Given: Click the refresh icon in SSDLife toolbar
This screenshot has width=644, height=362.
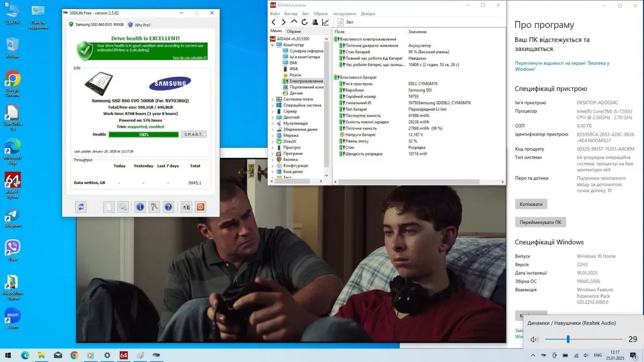Looking at the screenshot, I should (80, 207).
